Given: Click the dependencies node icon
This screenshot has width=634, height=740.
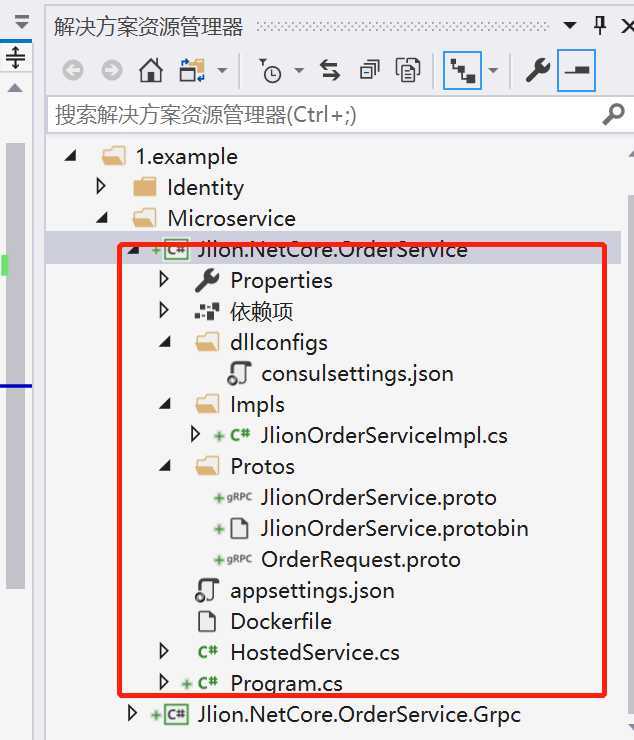Looking at the screenshot, I should tap(207, 311).
